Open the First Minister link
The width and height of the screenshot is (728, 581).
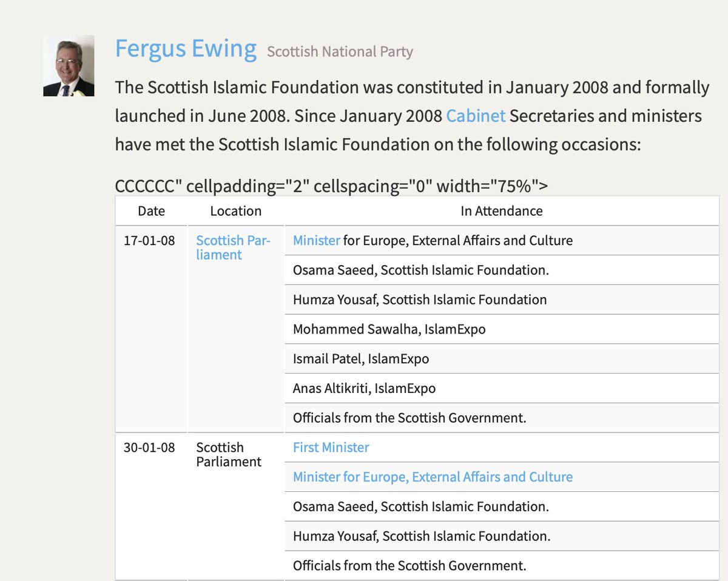tap(331, 448)
